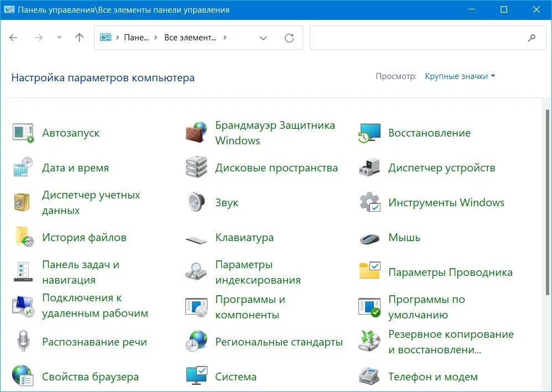Click the Control Panel address bar icon
The width and height of the screenshot is (552, 392).
point(106,37)
